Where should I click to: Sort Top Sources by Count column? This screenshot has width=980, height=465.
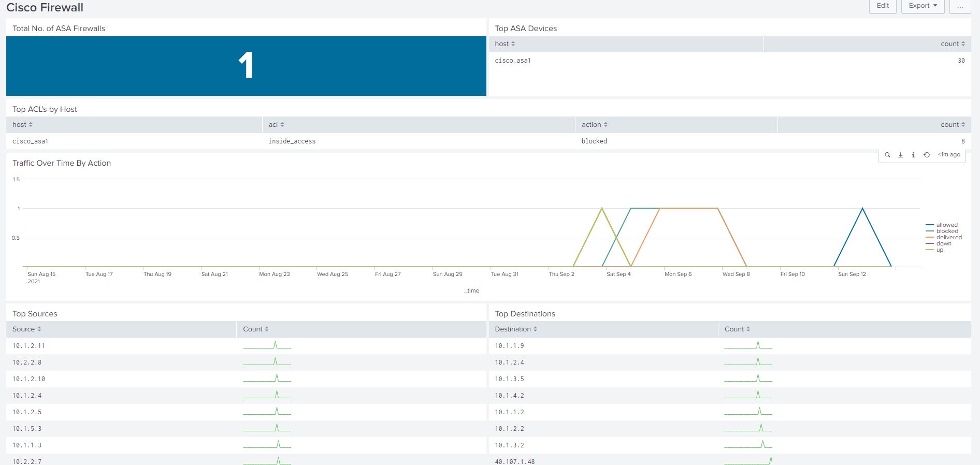[x=256, y=329]
